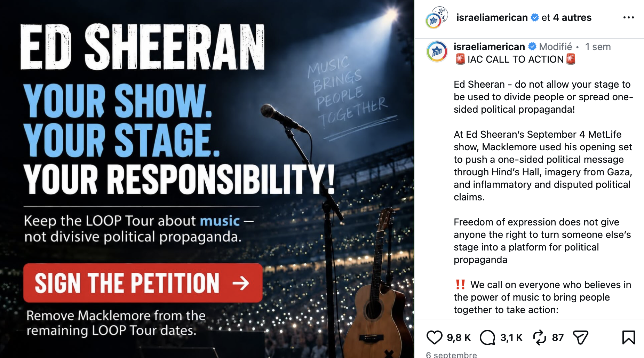This screenshot has height=358, width=644.
Task: Click the verified badge in the header
Action: pos(535,17)
